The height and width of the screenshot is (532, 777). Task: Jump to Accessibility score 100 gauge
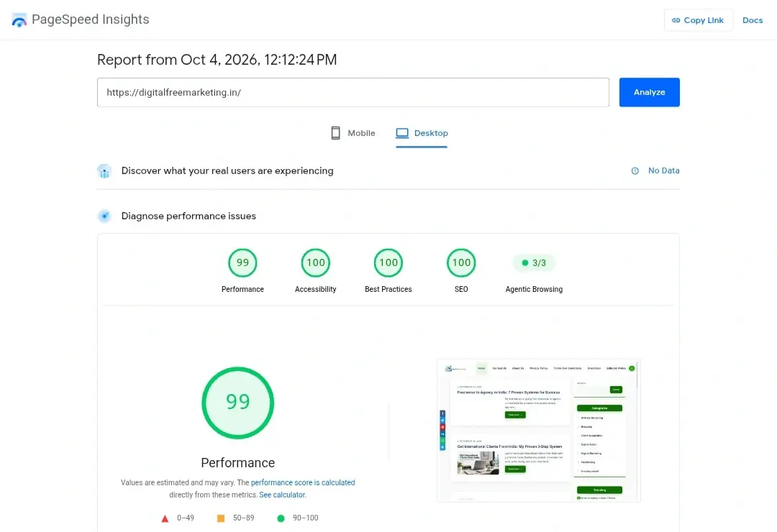315,262
